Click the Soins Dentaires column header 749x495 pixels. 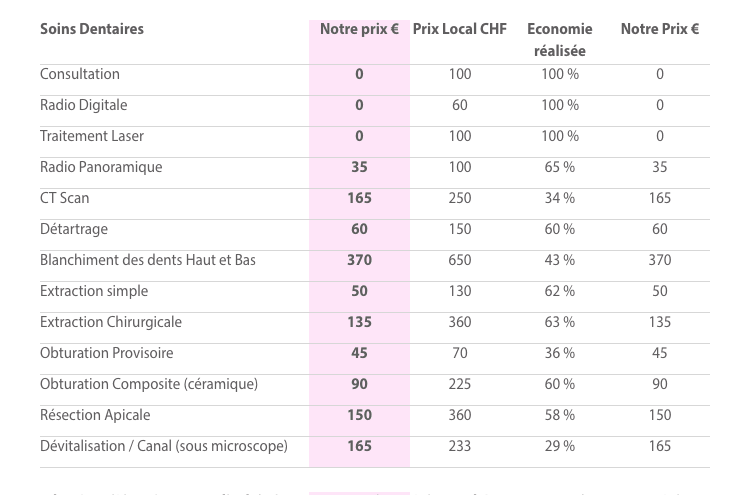click(92, 29)
